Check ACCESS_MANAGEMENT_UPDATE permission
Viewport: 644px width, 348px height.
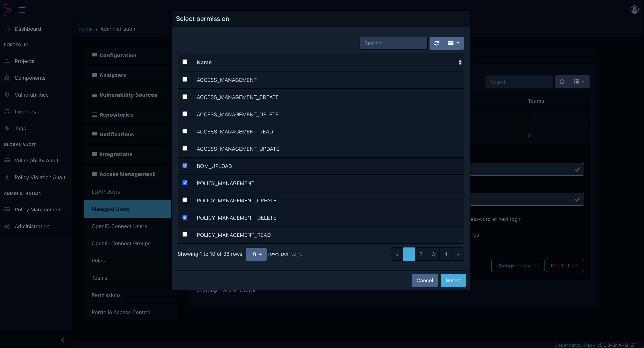[x=185, y=148]
